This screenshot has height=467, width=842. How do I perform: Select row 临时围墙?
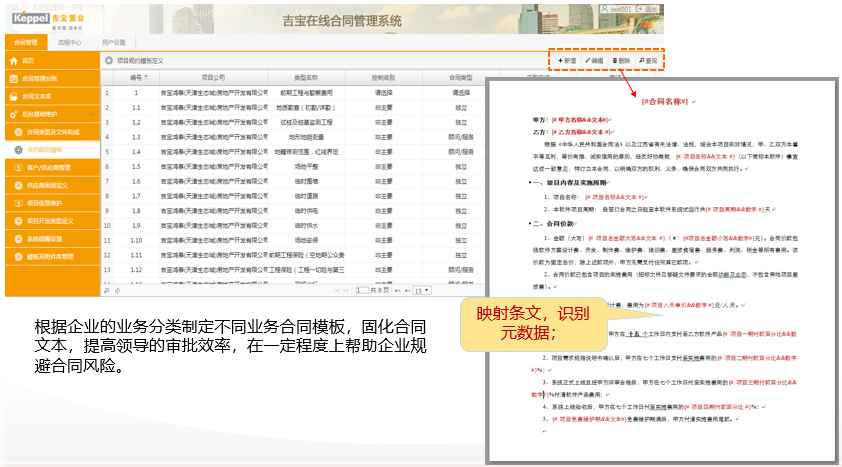click(293, 181)
